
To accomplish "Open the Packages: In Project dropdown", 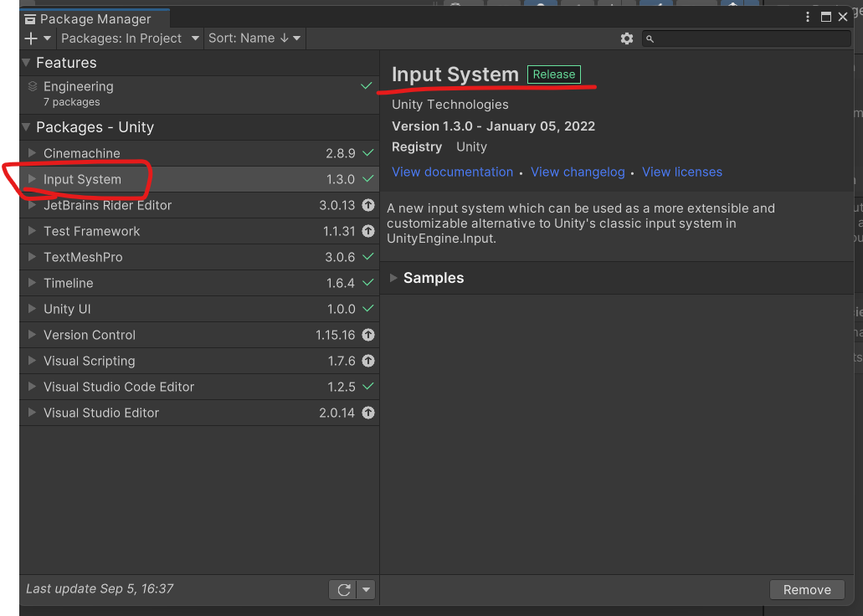I will coord(130,38).
